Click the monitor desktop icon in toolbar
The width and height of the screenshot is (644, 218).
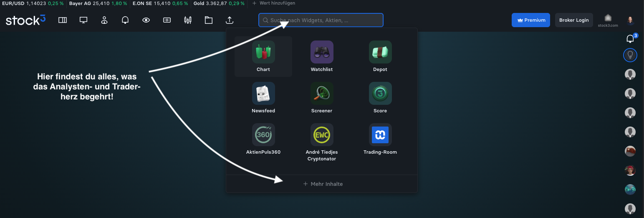[83, 20]
